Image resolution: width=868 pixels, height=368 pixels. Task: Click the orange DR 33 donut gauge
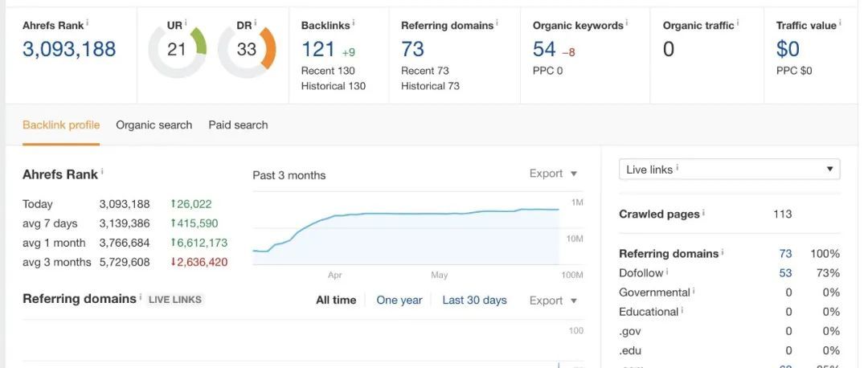pyautogui.click(x=247, y=50)
